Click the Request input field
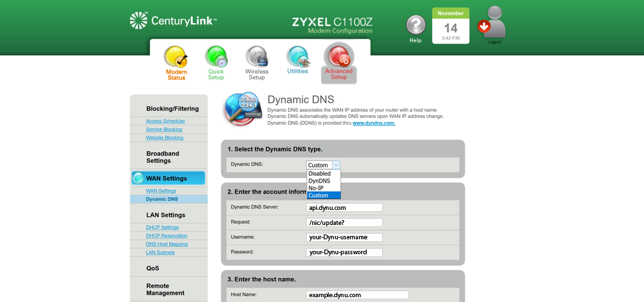The image size is (644, 302). click(x=344, y=222)
